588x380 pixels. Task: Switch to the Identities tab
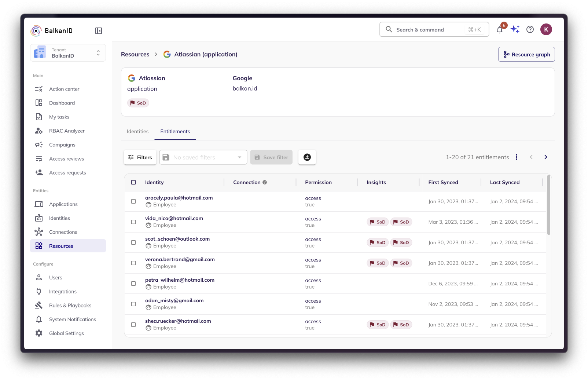point(137,131)
